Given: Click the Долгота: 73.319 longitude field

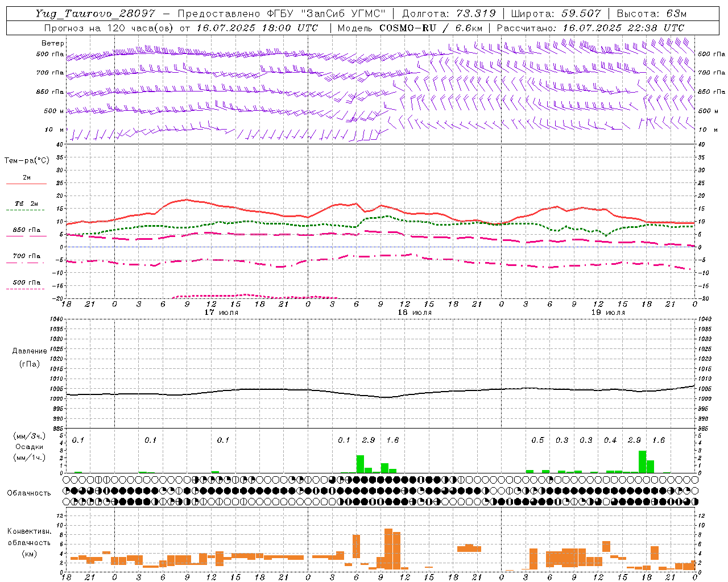Looking at the screenshot, I should tap(449, 14).
